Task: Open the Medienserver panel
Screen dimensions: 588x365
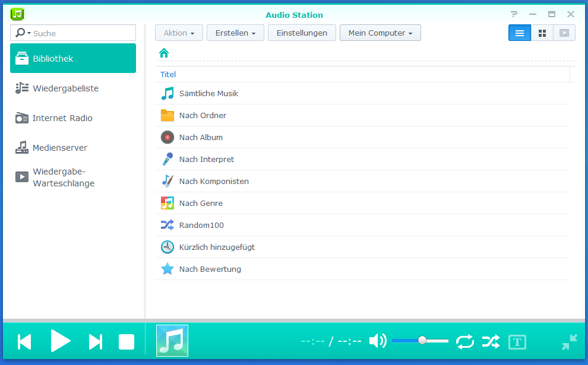Action: point(59,147)
